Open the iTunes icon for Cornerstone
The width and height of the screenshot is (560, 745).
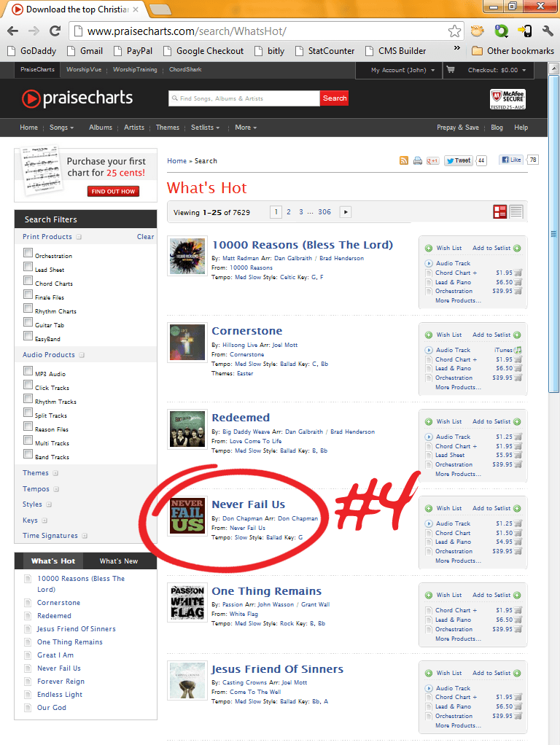pyautogui.click(x=518, y=350)
